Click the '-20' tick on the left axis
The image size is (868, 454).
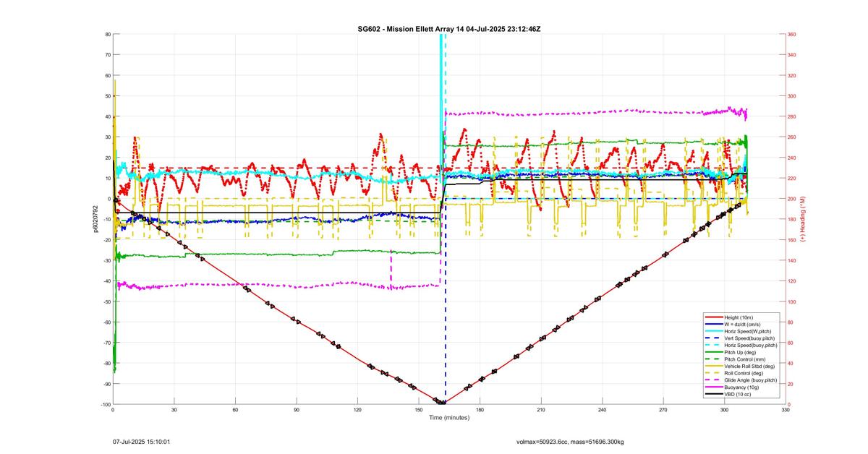106,240
